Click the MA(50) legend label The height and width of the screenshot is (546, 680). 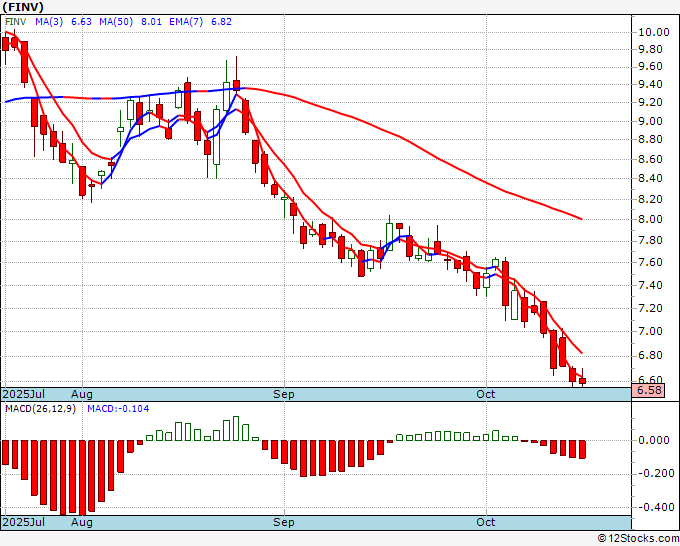coord(116,22)
